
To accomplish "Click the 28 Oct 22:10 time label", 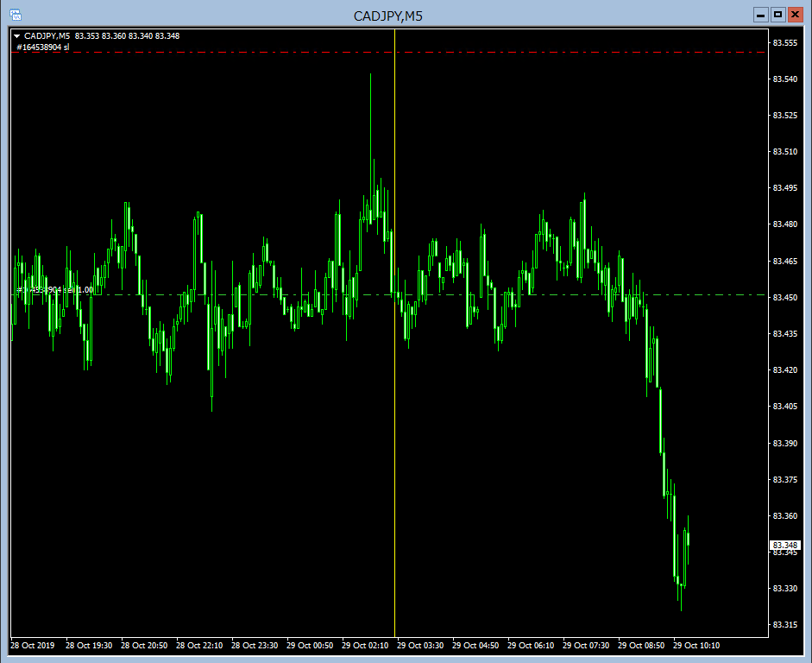I will [199, 646].
